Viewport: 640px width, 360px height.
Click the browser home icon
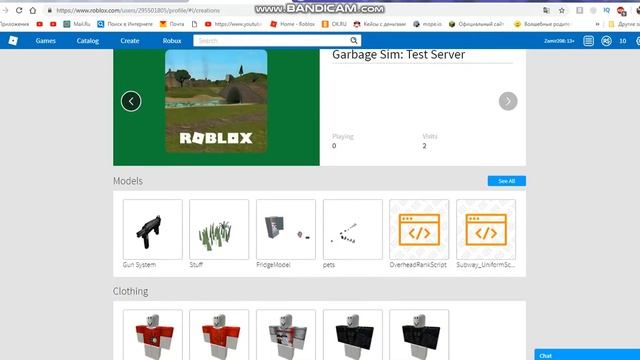(33, 10)
